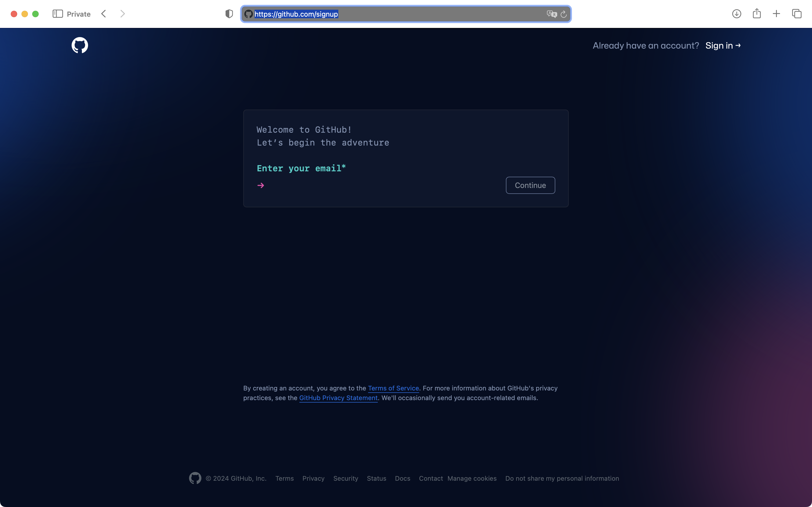Image resolution: width=812 pixels, height=507 pixels.
Task: Click the Security footer link
Action: pyautogui.click(x=346, y=479)
